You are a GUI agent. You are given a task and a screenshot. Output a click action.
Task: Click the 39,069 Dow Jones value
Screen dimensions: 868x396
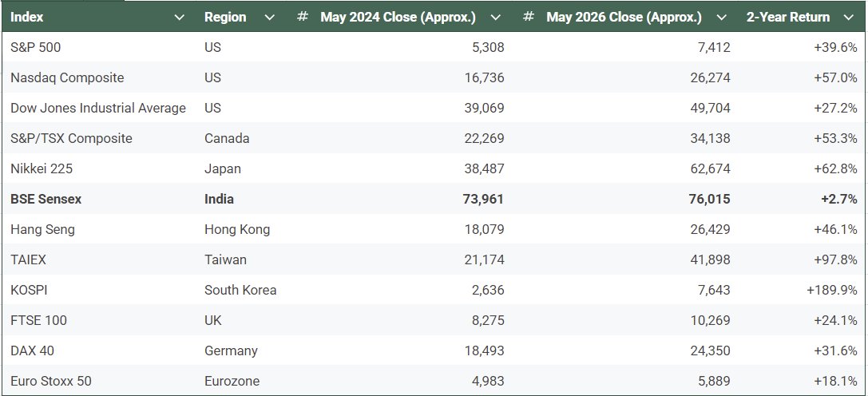click(x=485, y=108)
